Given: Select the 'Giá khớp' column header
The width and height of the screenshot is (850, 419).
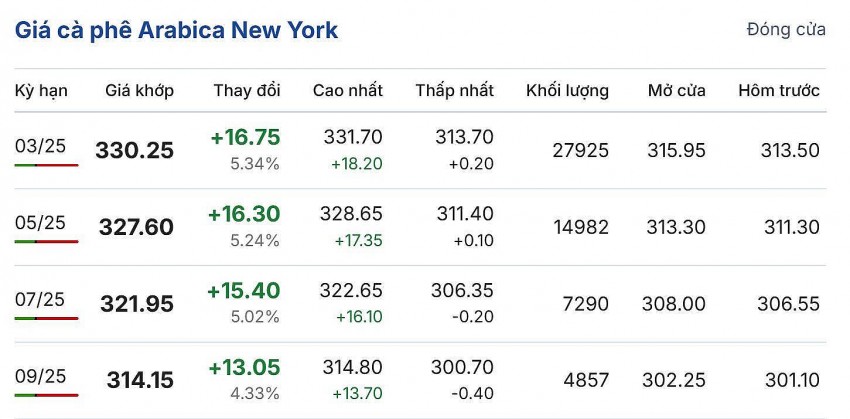Looking at the screenshot, I should [139, 91].
